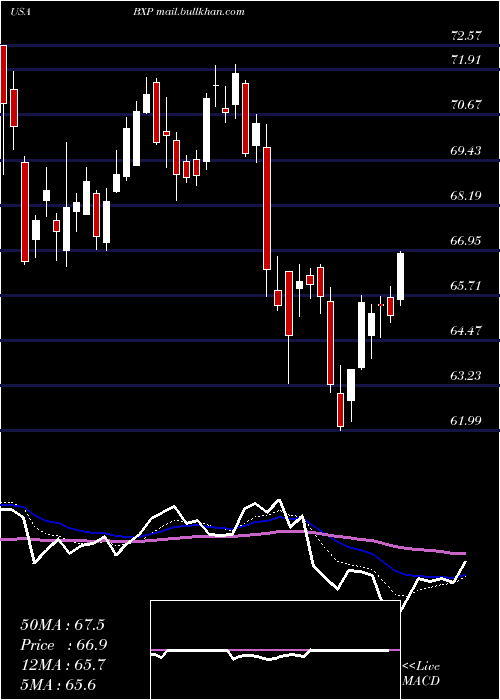Click the 66.95 price level label
The height and width of the screenshot is (700, 500).
(466, 241)
